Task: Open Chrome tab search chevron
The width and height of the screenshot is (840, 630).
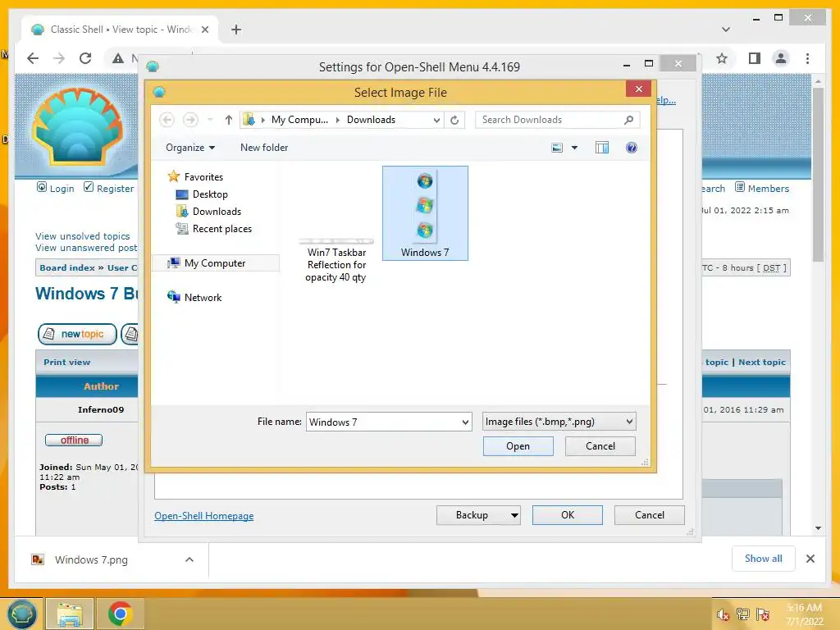Action: pos(725,30)
